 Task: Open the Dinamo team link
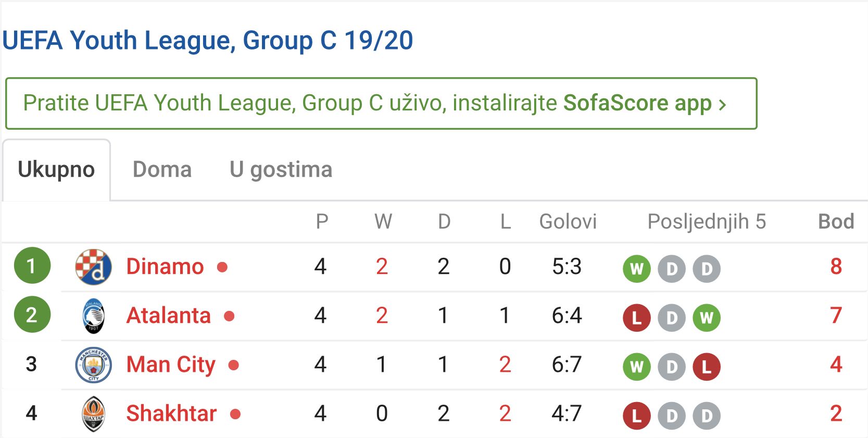click(165, 267)
